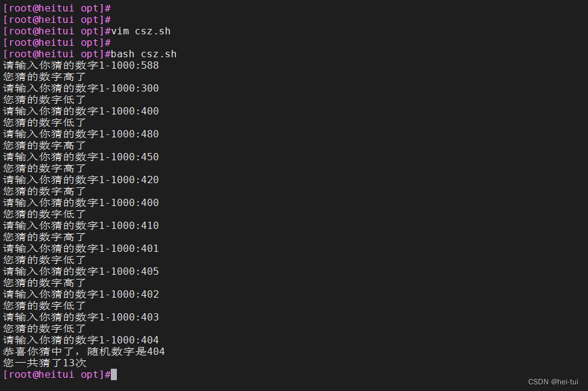Screen dimensions: 588x391
Task: Click the guessed number '300'
Action: point(149,88)
